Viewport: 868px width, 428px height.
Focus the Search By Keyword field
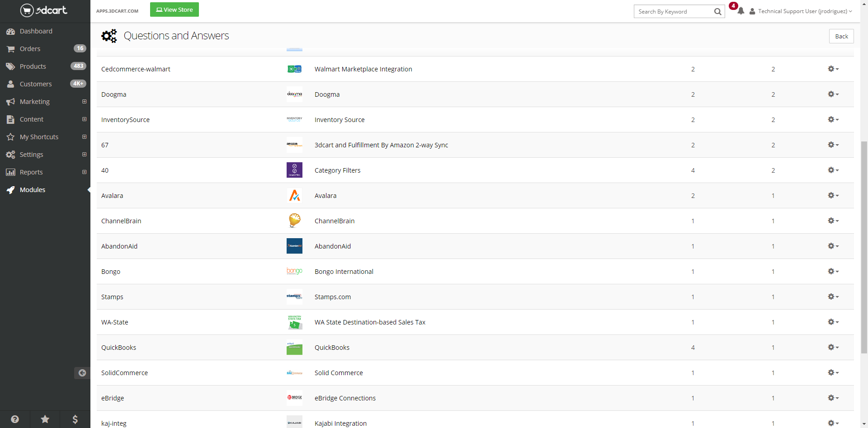point(673,12)
